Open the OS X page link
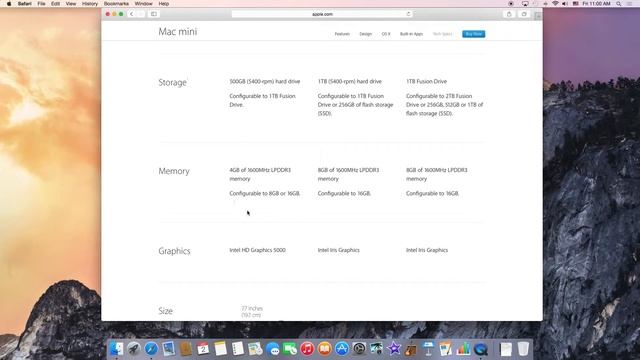Image resolution: width=640 pixels, height=360 pixels. 386,34
